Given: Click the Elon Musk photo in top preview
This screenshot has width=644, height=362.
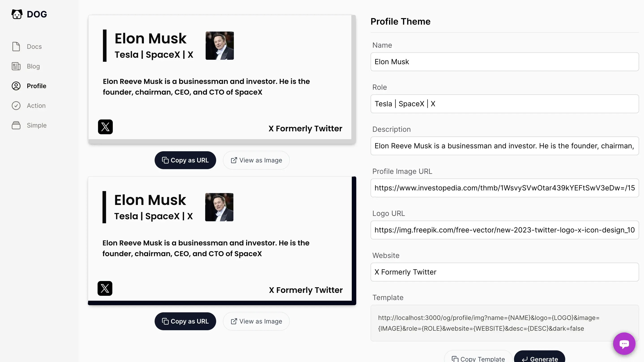Looking at the screenshot, I should click(x=220, y=45).
